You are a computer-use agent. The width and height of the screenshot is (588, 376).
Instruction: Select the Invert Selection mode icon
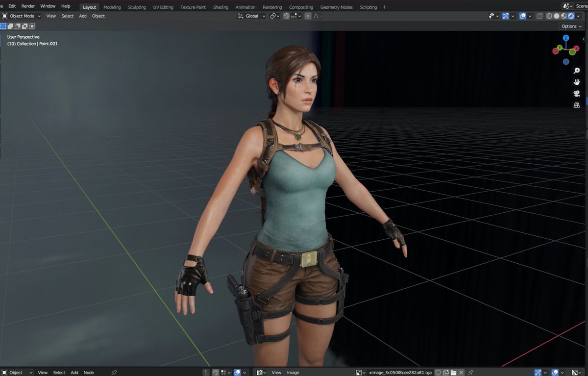24,26
